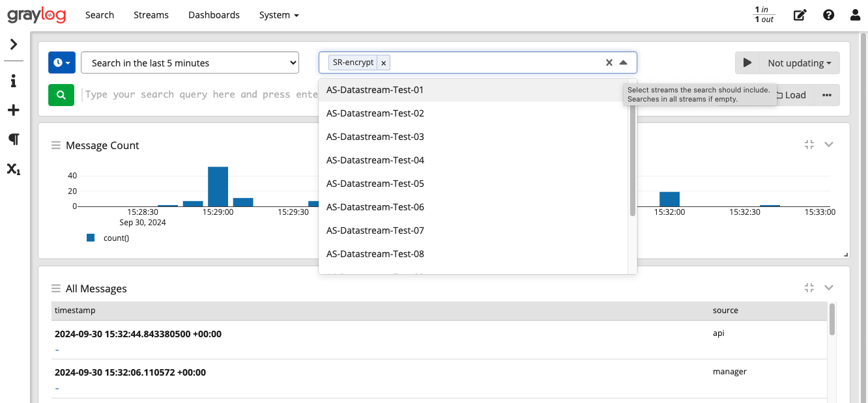Remove the SR-encrypt stream tag

pyautogui.click(x=384, y=63)
